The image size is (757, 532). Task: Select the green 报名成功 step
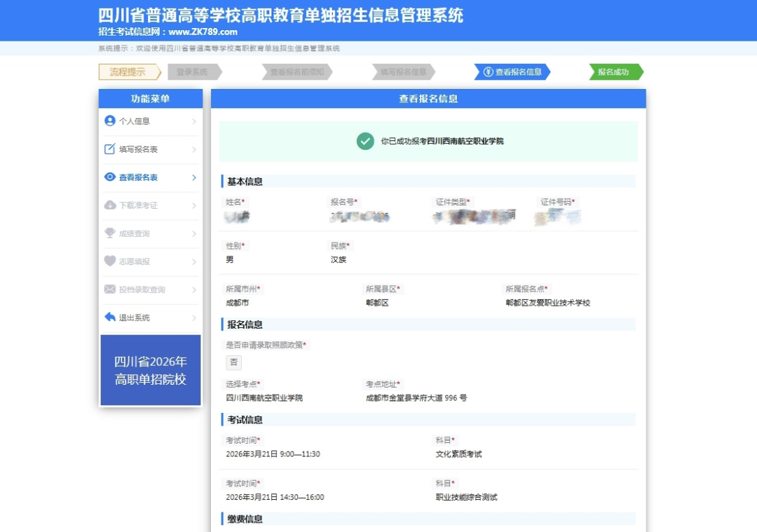point(615,72)
